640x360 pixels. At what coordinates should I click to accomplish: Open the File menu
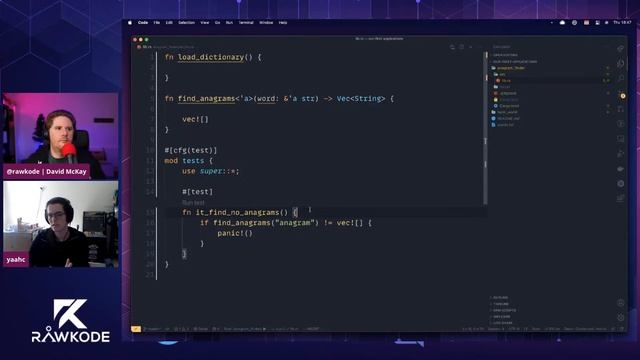click(x=157, y=23)
